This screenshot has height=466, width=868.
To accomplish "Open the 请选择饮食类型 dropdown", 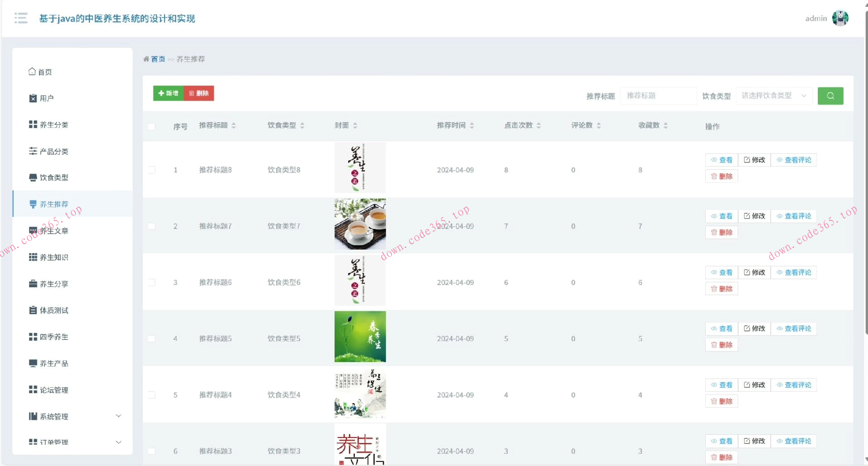I will [x=774, y=96].
